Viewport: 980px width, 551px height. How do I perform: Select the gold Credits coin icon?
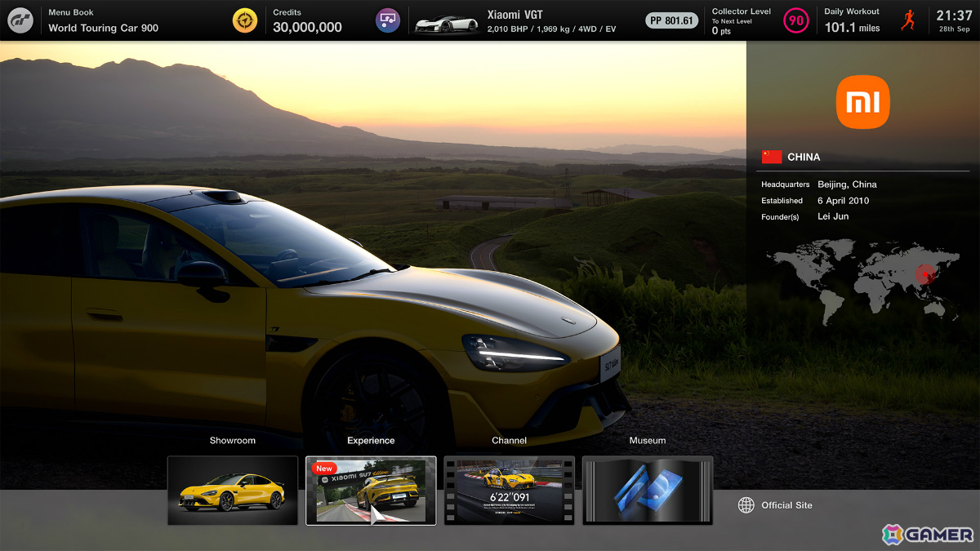click(245, 20)
